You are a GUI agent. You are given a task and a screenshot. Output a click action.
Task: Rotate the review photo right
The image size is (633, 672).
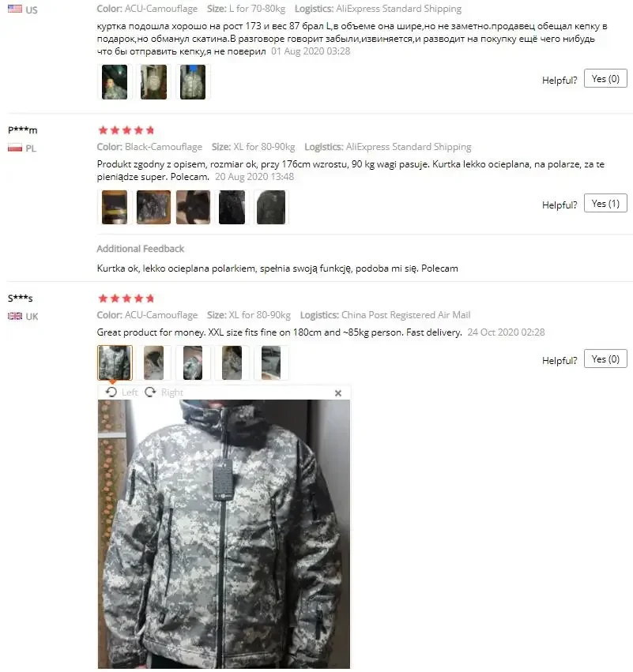(164, 392)
